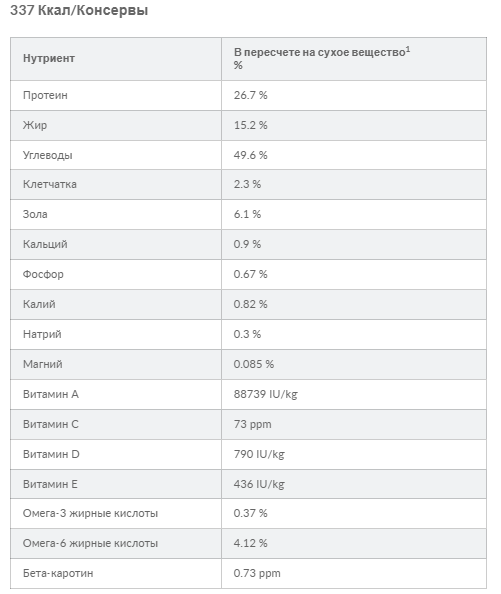Select the 'Жир' row label
The image size is (501, 594).
tap(35, 125)
